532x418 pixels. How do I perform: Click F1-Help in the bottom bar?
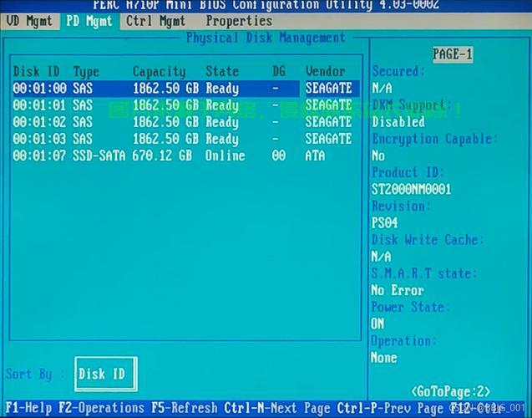point(28,408)
